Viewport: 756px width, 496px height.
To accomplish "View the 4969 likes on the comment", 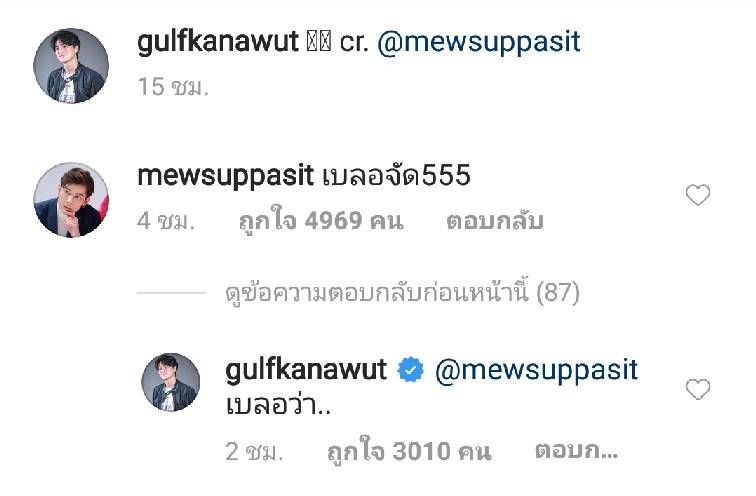I will [321, 221].
